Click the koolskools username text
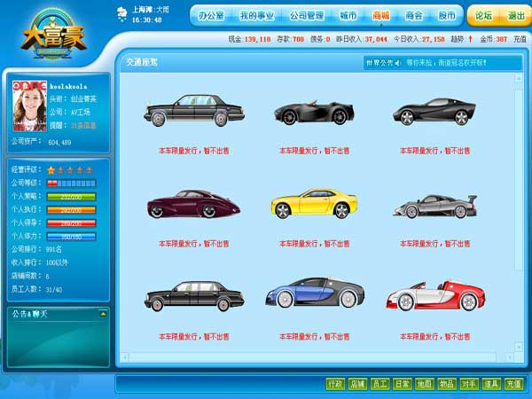The height and width of the screenshot is (399, 532). [x=68, y=87]
